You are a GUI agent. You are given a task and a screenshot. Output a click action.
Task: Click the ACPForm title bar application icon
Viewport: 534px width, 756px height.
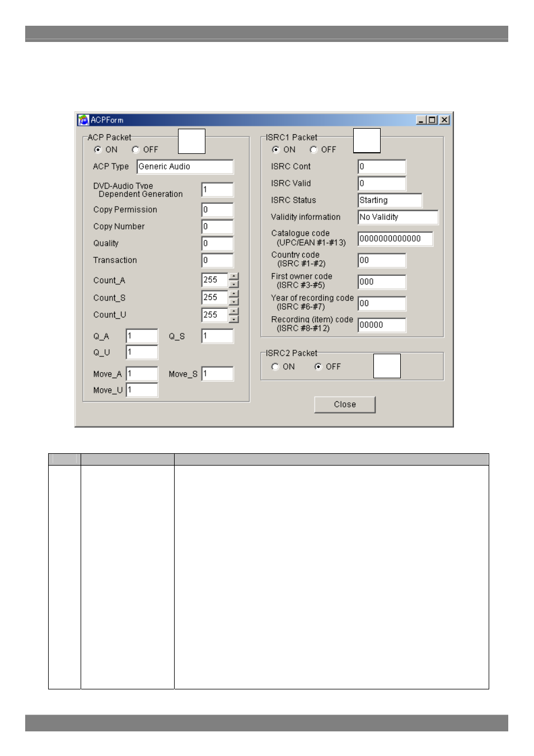pyautogui.click(x=83, y=120)
